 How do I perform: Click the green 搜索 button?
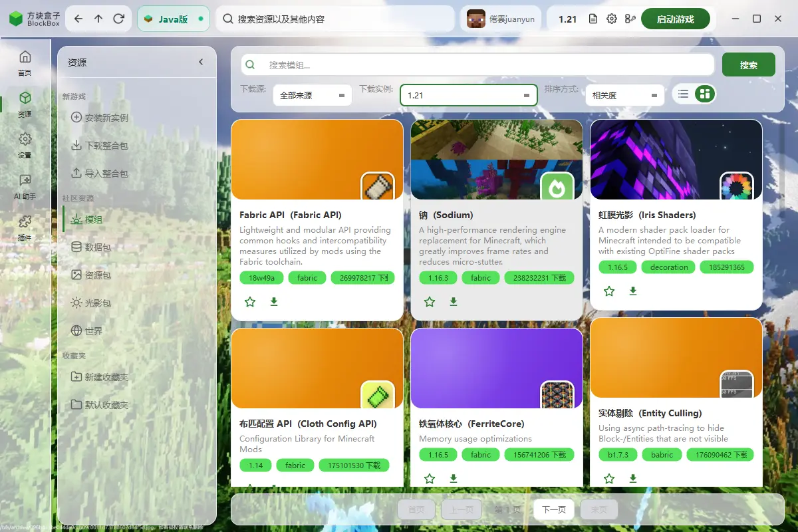point(749,65)
